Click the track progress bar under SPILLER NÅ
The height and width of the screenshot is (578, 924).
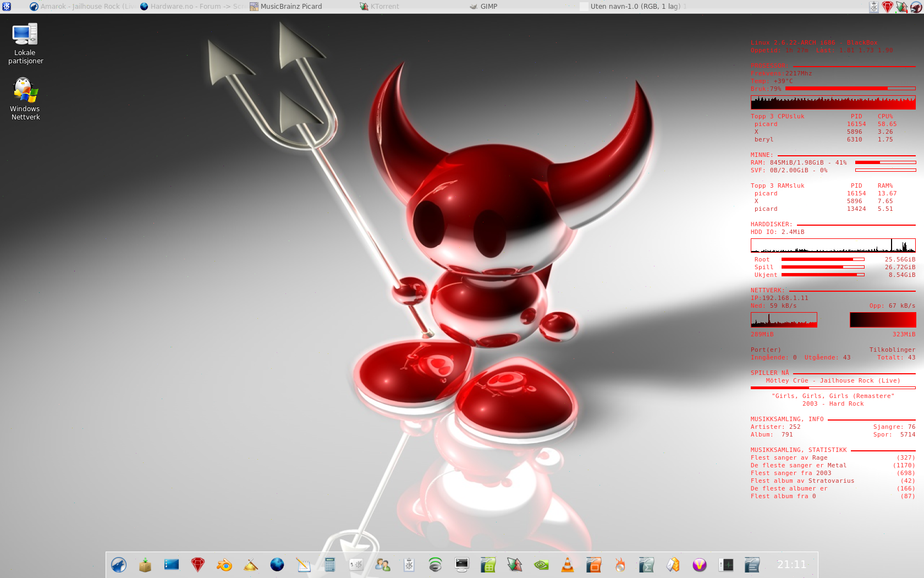pos(833,388)
